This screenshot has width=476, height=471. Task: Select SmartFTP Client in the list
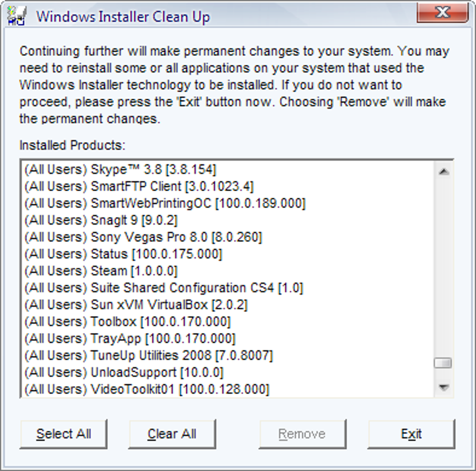click(228, 186)
